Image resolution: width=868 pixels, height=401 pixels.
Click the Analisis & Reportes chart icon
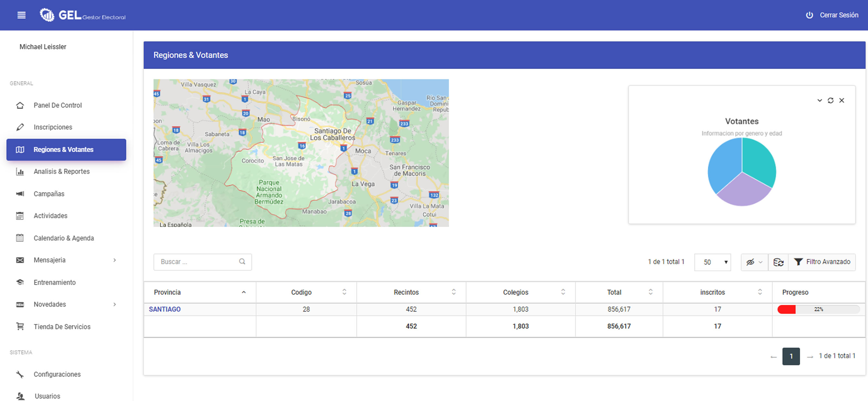[x=20, y=171]
